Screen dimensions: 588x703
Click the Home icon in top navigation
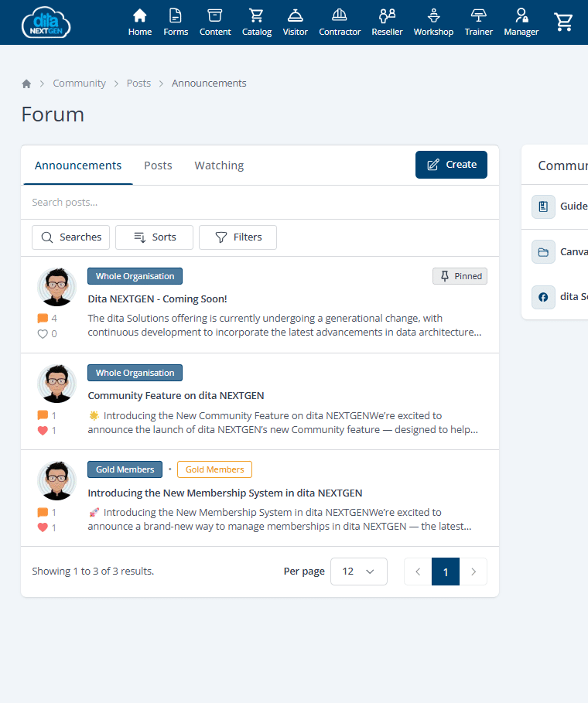(x=140, y=15)
